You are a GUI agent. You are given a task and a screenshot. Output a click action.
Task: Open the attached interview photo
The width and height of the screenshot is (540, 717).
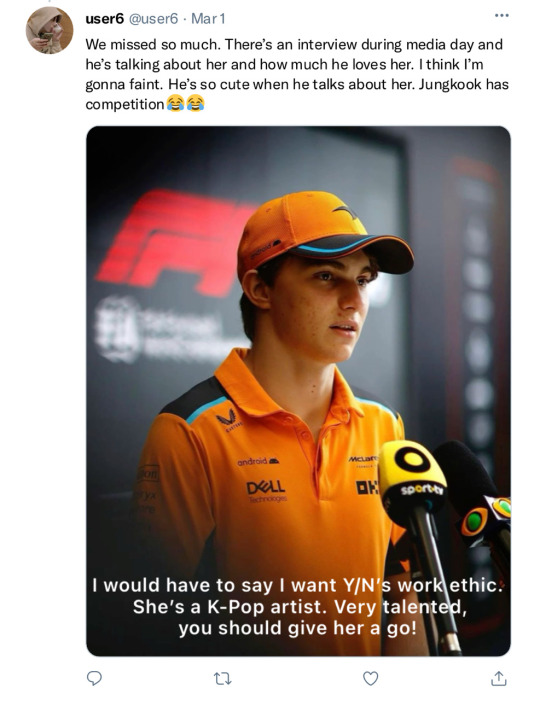298,391
